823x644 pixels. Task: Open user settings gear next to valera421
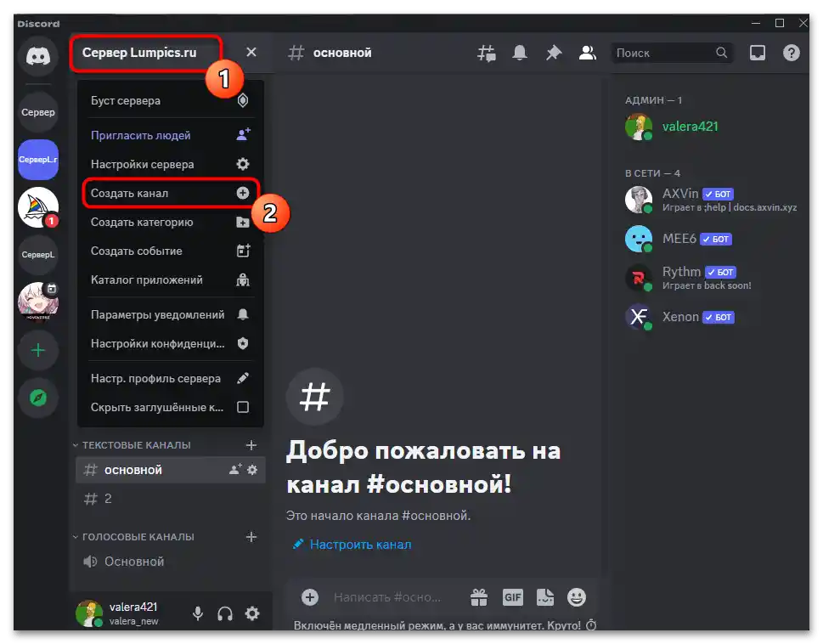coord(252,613)
